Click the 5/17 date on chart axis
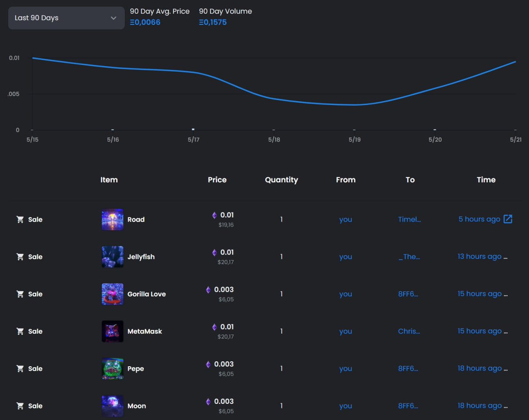 194,140
